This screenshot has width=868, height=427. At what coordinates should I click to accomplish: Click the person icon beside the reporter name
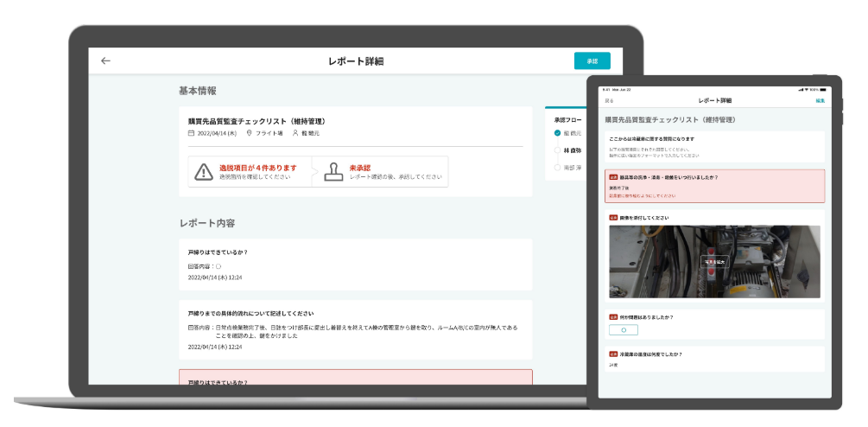tap(295, 133)
